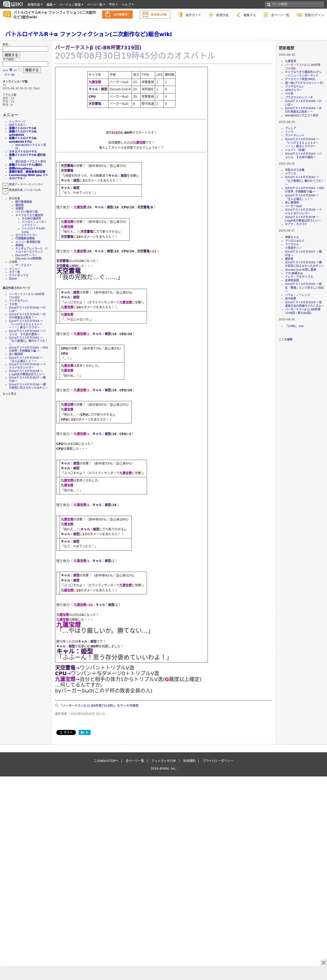Image resolution: width=327 pixels, height=980 pixels.
Task: Click the Hatena B! bookmark button
Action: (85, 732)
